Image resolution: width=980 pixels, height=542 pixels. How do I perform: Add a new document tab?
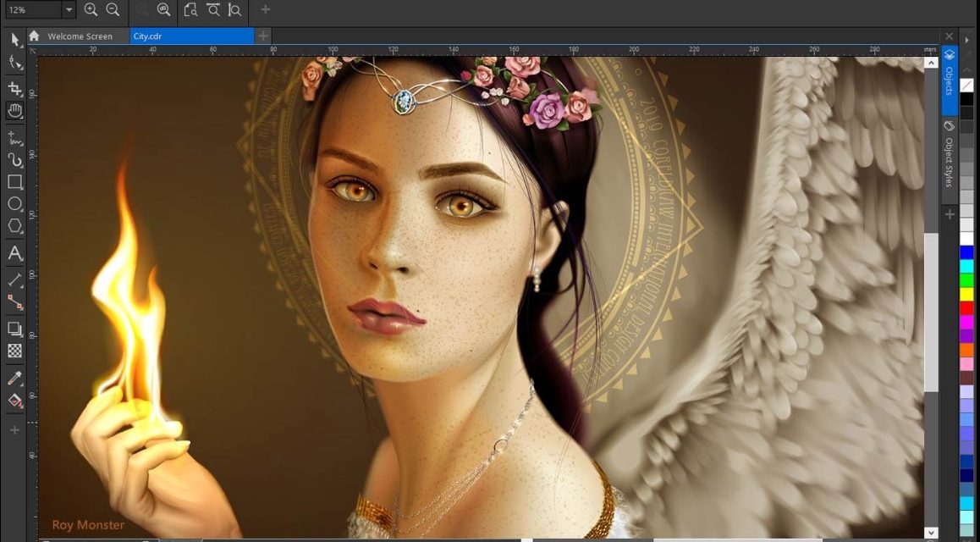click(263, 36)
